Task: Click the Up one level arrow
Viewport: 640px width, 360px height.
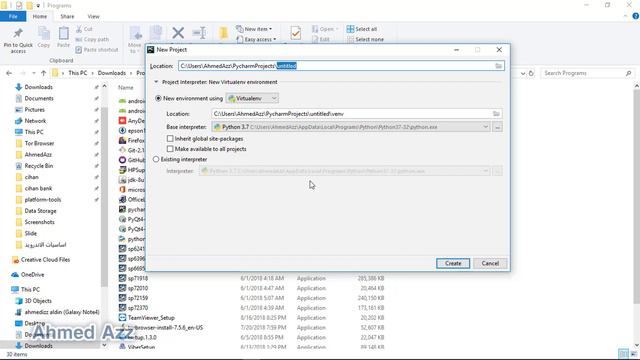Action: pyautogui.click(x=43, y=73)
